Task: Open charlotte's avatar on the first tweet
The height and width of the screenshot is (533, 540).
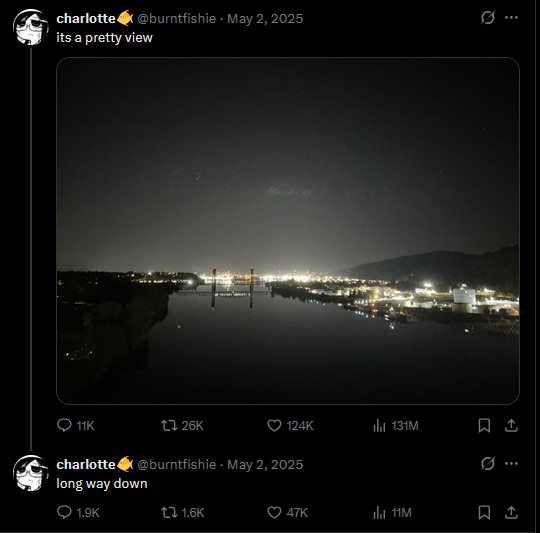Action: (x=31, y=27)
